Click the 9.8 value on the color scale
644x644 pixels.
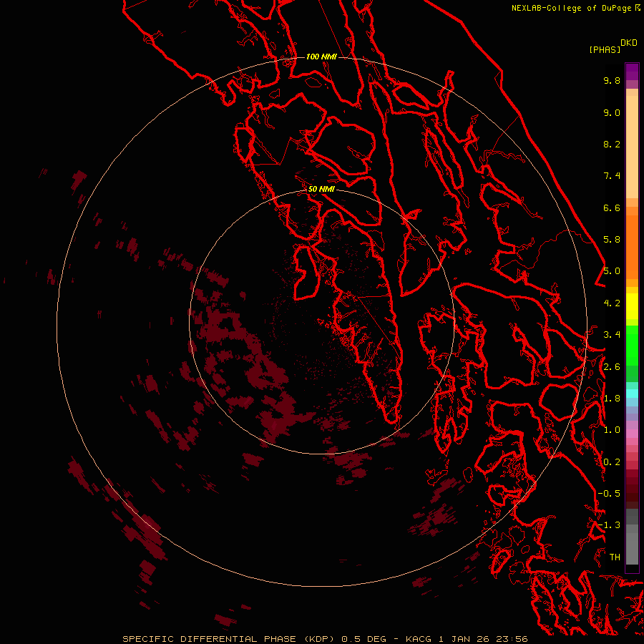tap(612, 80)
